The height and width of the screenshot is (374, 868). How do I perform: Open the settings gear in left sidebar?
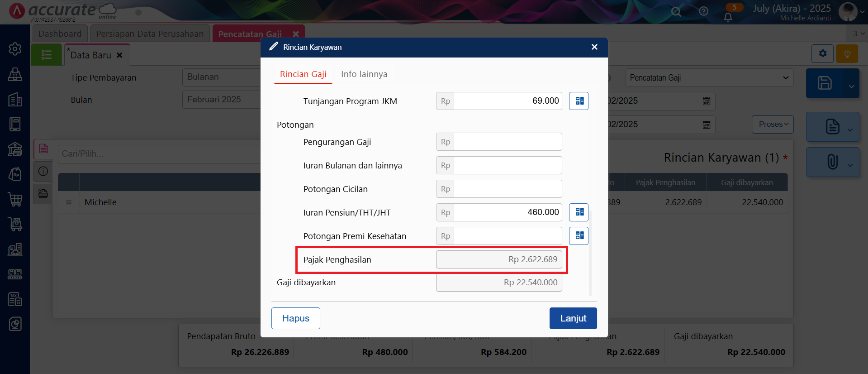[15, 49]
